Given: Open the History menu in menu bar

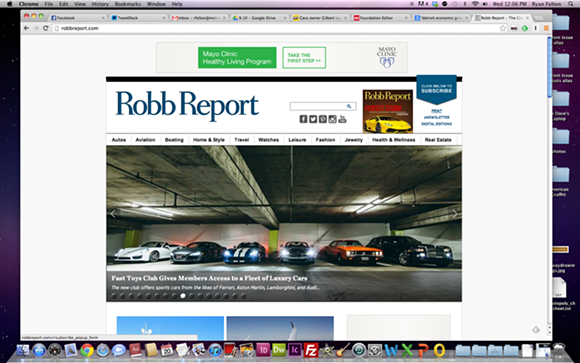Looking at the screenshot, I should tap(100, 4).
